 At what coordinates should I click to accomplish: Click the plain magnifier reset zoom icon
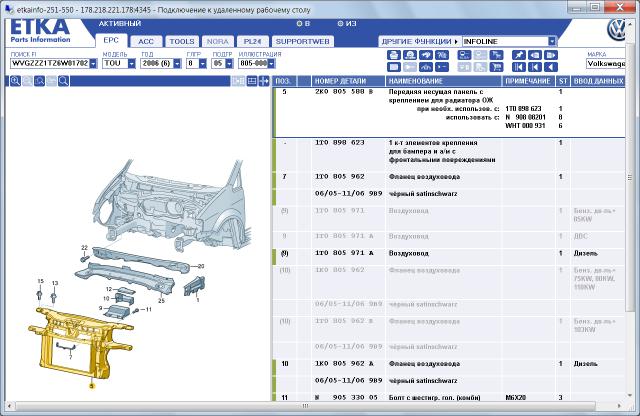click(x=63, y=81)
